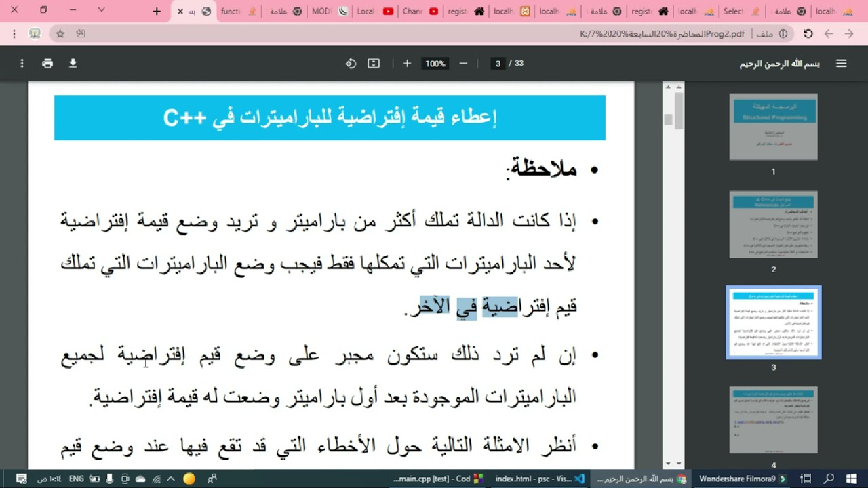The height and width of the screenshot is (488, 868).
Task: Select page 1 thumbnail
Action: coord(773,127)
